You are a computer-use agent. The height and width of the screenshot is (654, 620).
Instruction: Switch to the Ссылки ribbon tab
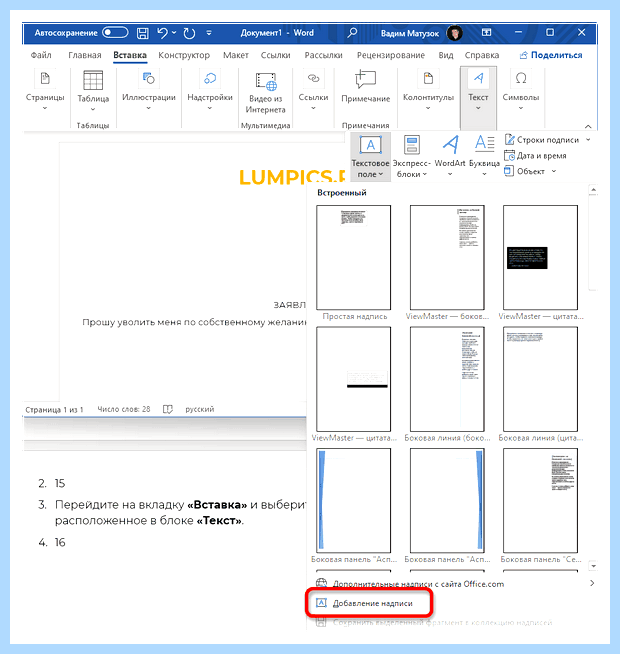coord(275,55)
